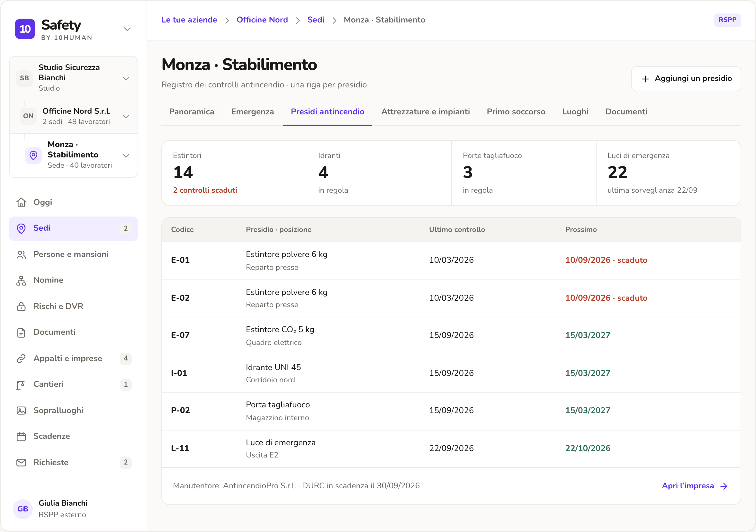Open the Attrezzature e impianti tab
Viewport: 756px width, 532px height.
[x=426, y=111]
